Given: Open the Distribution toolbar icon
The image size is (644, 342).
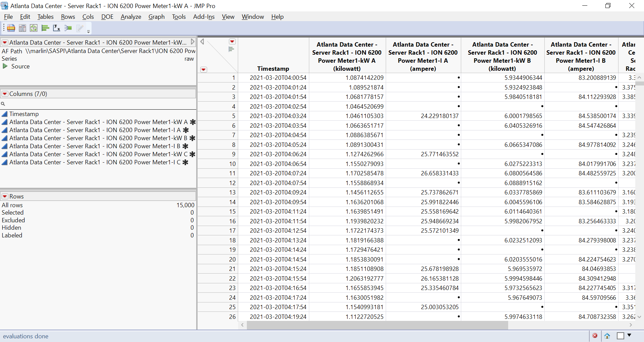Looking at the screenshot, I should click(45, 28).
